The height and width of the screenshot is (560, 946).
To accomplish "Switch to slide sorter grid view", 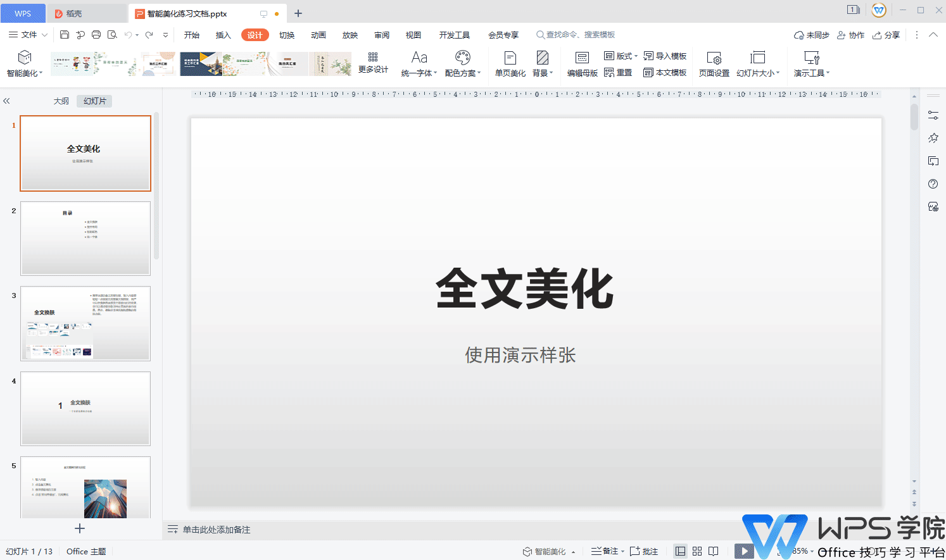I will [x=697, y=551].
